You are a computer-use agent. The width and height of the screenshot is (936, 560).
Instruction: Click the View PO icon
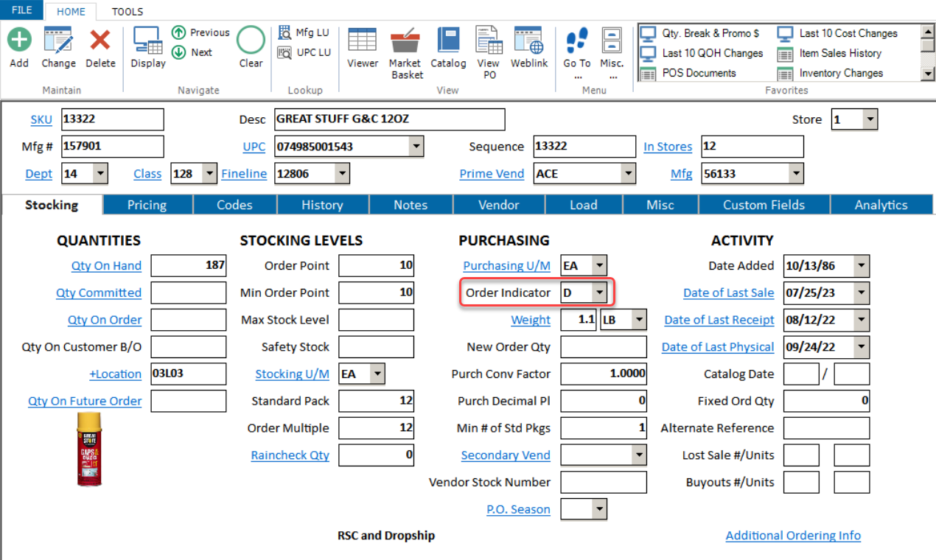pos(488,41)
